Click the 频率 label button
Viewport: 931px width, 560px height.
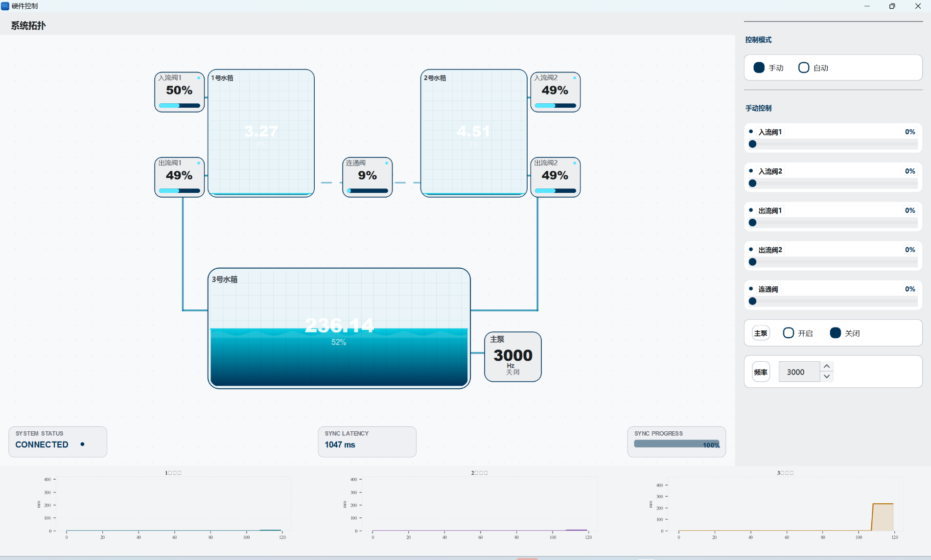761,372
